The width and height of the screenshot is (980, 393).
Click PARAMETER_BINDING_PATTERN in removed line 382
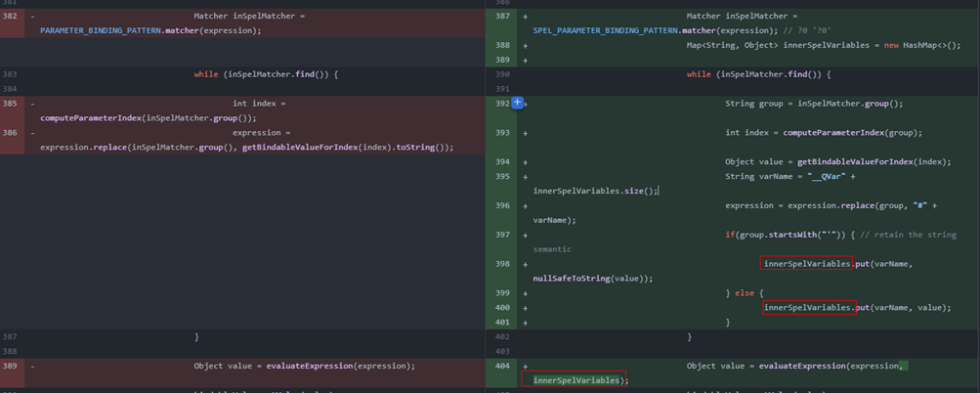[x=99, y=30]
